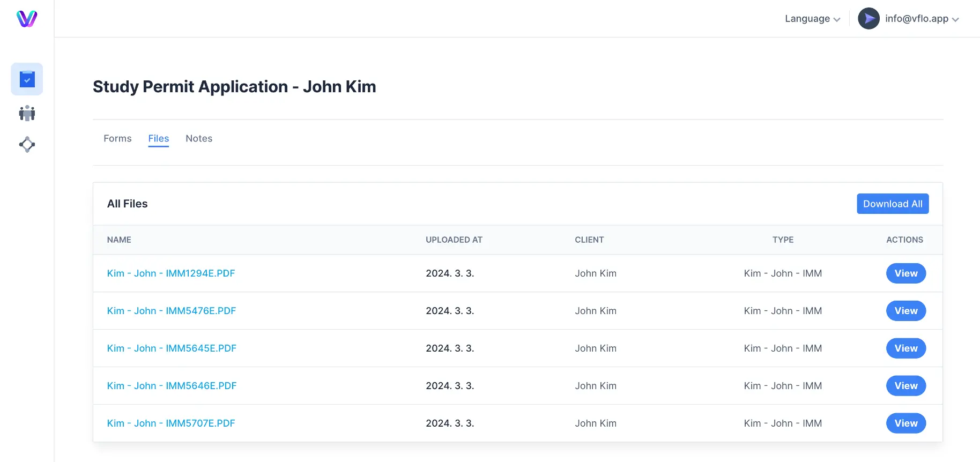Open file Kim - John - IMM5476E.PDF
The height and width of the screenshot is (462, 980).
[172, 311]
